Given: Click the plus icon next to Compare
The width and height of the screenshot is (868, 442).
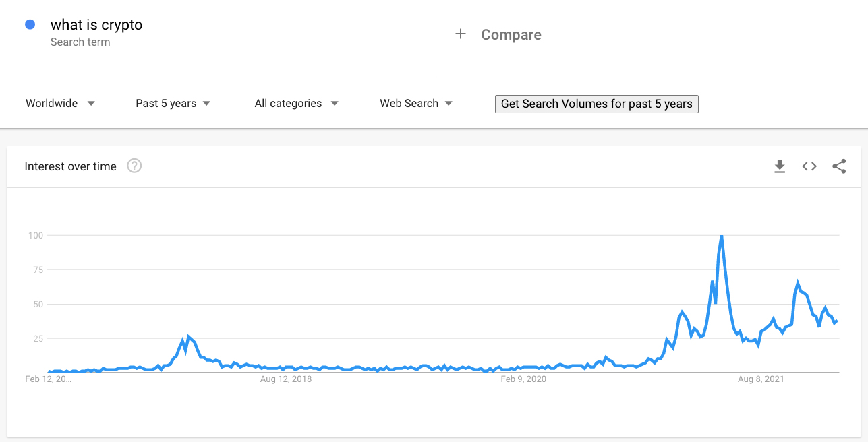Looking at the screenshot, I should pyautogui.click(x=461, y=34).
